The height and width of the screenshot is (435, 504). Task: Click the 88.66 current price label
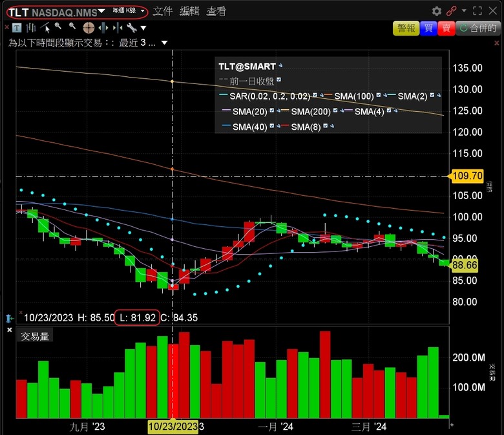click(x=465, y=265)
